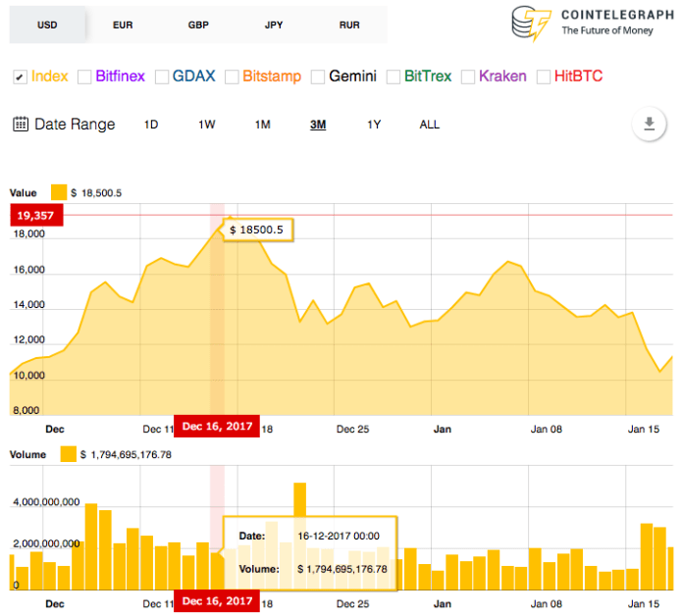Image resolution: width=683 pixels, height=616 pixels.
Task: Tick the BitTrex checkbox
Action: (394, 77)
